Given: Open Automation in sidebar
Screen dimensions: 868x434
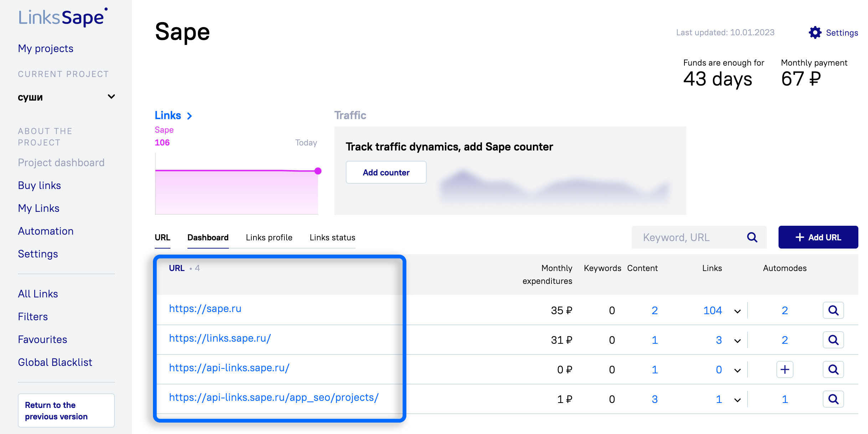Looking at the screenshot, I should [x=46, y=231].
